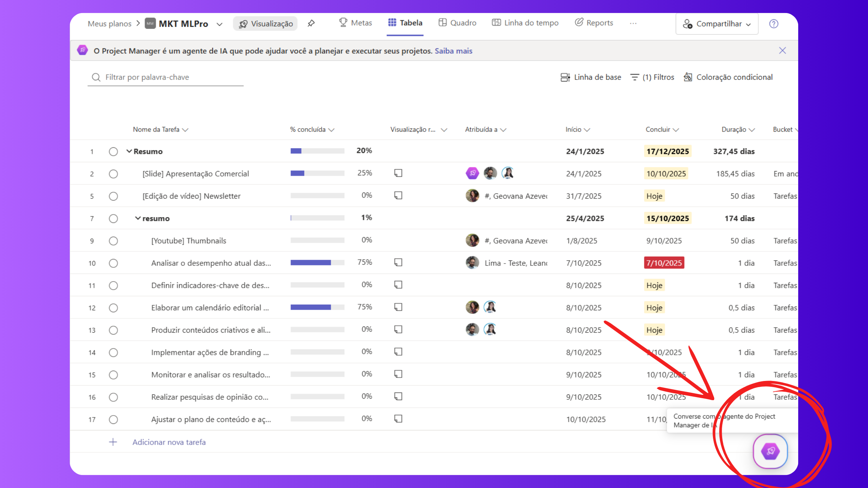Click the Saiba mais link

(x=453, y=51)
